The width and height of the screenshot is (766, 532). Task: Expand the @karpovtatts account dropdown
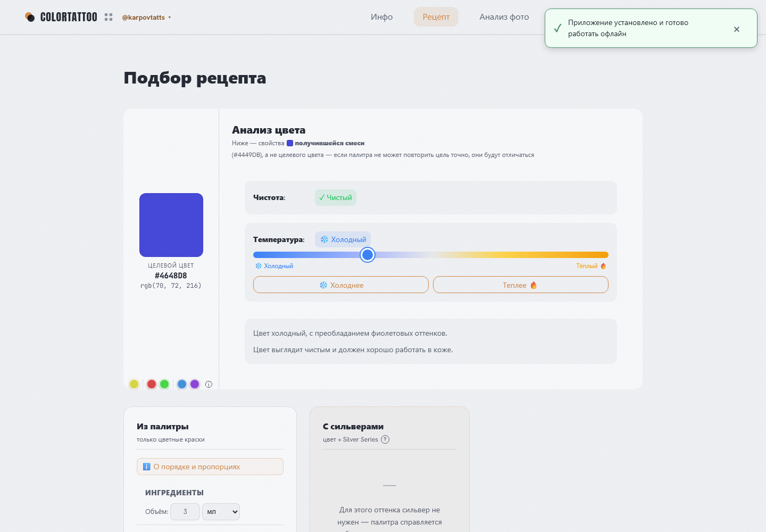pyautogui.click(x=147, y=17)
